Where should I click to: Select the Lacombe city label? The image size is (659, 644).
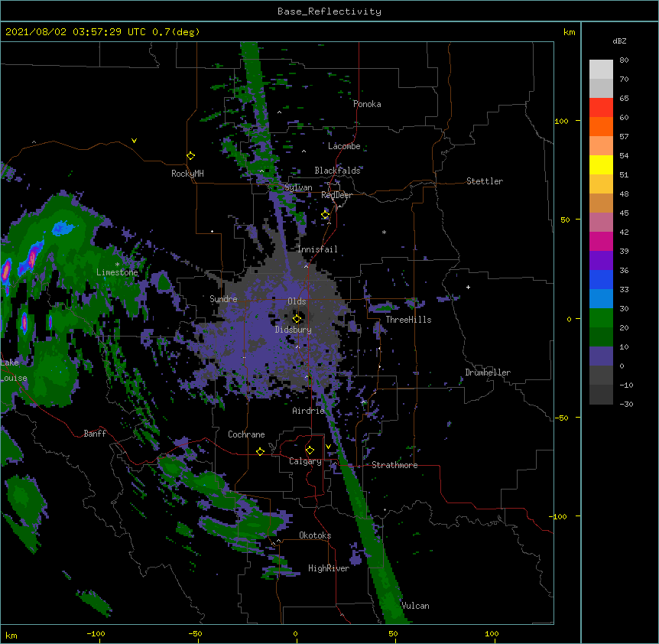[344, 146]
